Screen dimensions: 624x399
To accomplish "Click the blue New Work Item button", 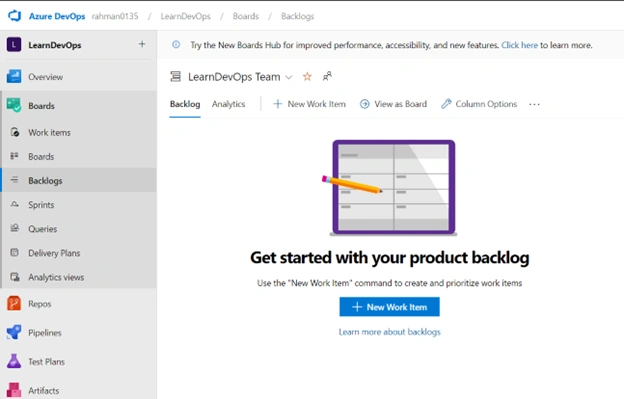I will coord(390,307).
